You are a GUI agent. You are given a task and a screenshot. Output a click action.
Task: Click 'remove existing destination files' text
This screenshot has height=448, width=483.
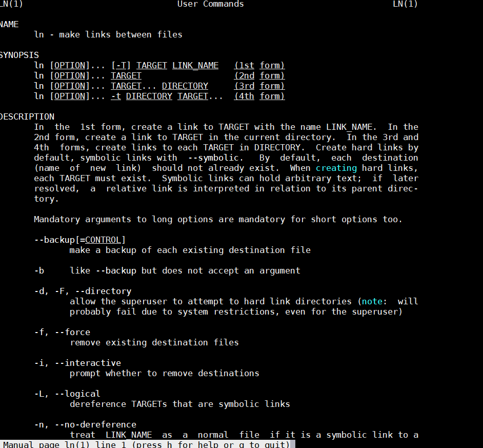point(154,343)
